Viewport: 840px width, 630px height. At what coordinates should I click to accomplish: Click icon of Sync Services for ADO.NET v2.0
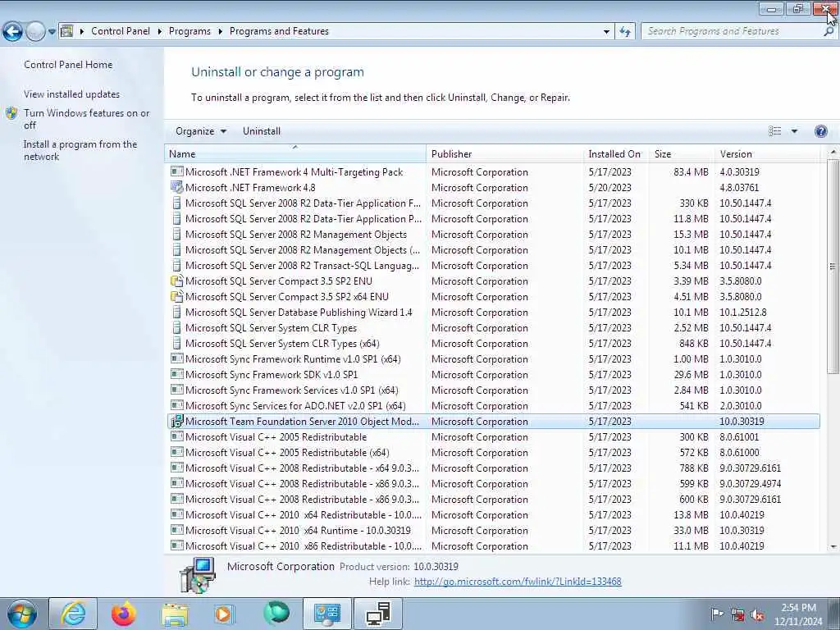click(x=177, y=405)
